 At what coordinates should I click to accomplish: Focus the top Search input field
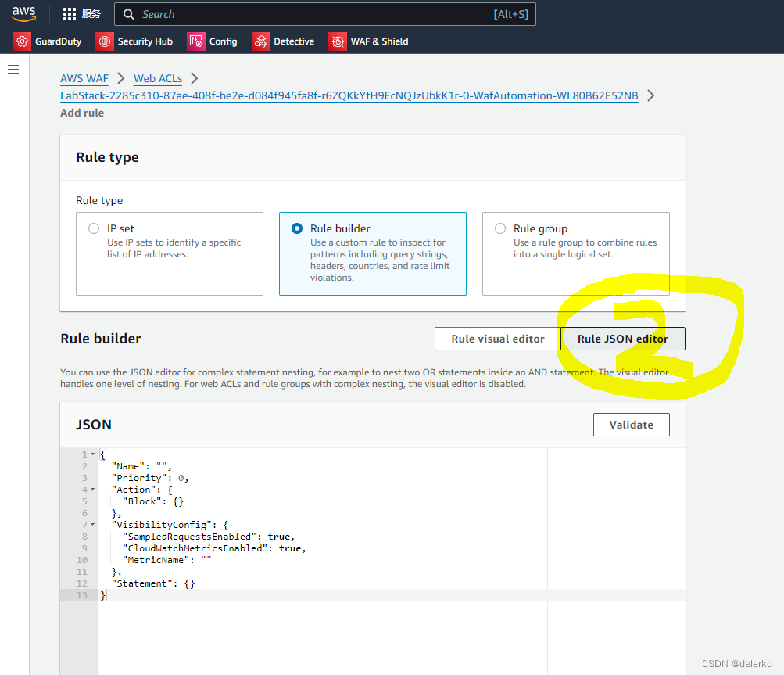pyautogui.click(x=325, y=14)
